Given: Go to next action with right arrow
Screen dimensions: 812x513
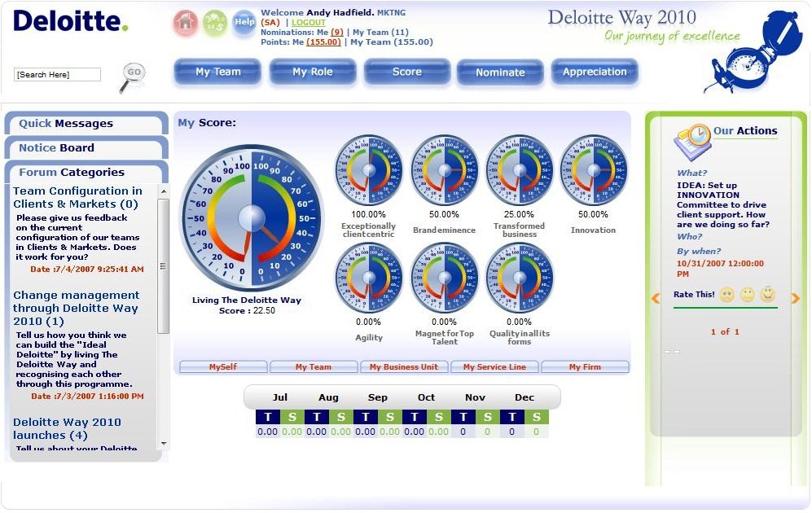Looking at the screenshot, I should (x=795, y=298).
